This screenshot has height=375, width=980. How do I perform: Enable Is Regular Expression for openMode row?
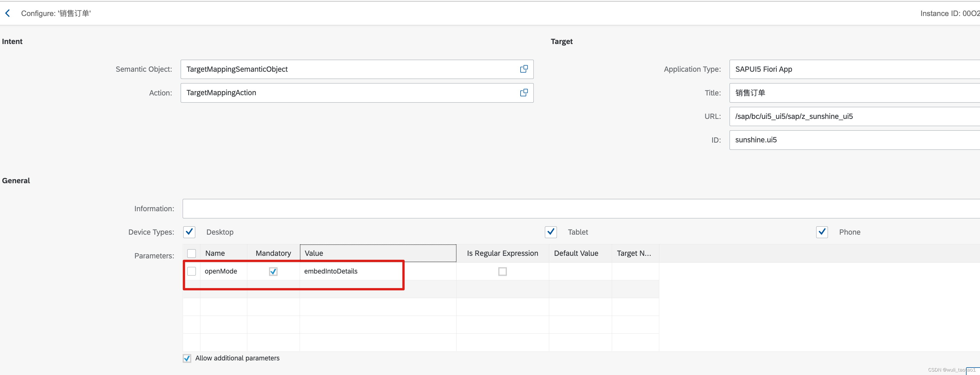tap(502, 271)
